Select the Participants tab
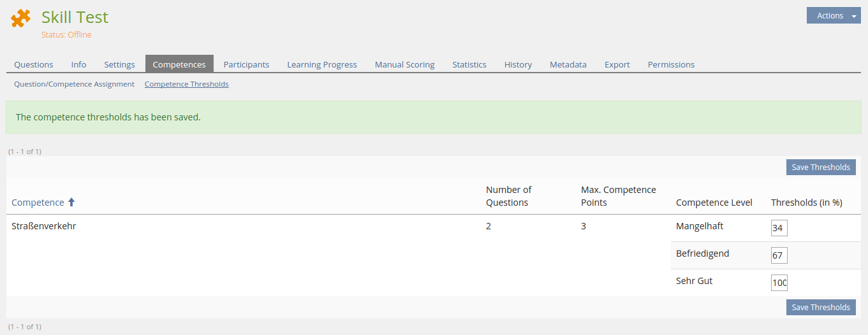 246,64
